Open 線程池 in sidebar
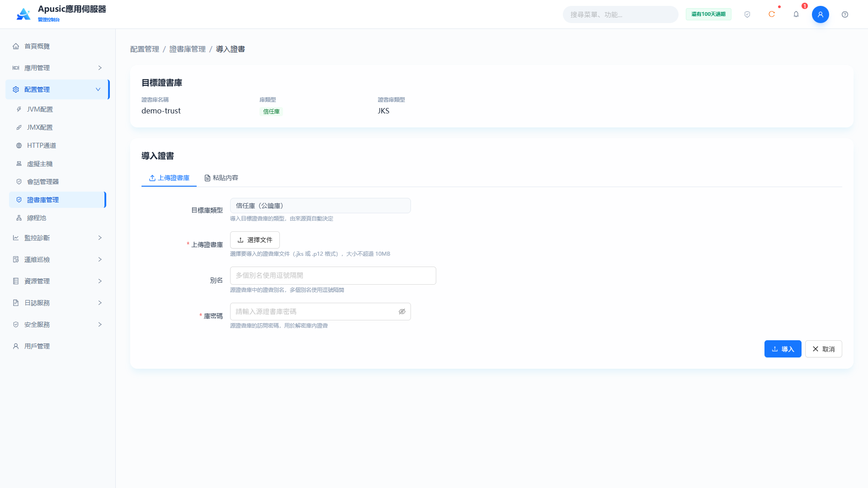The width and height of the screenshot is (868, 488). pos(58,218)
